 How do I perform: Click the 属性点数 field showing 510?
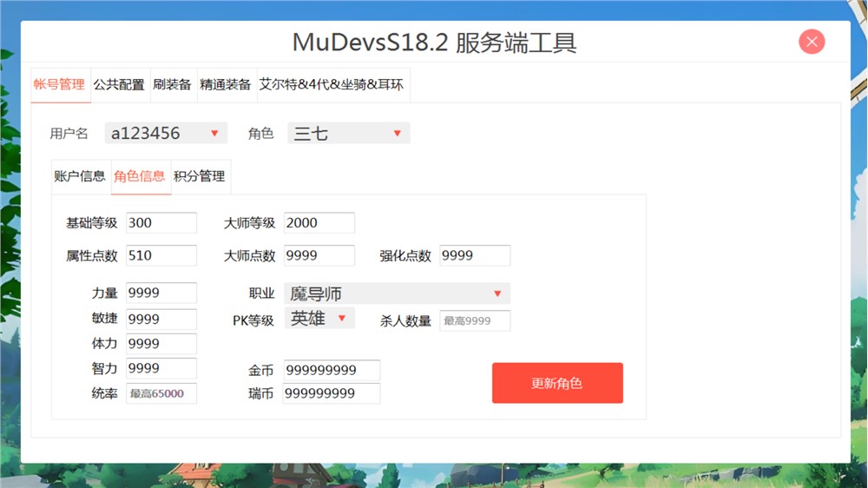(161, 255)
